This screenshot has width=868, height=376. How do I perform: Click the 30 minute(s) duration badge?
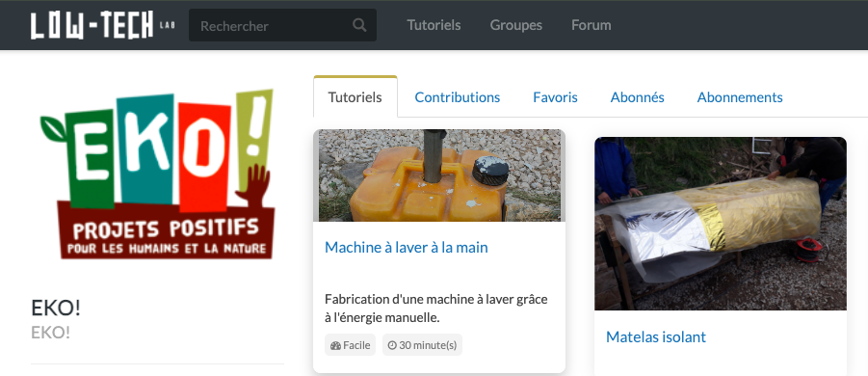coord(422,345)
